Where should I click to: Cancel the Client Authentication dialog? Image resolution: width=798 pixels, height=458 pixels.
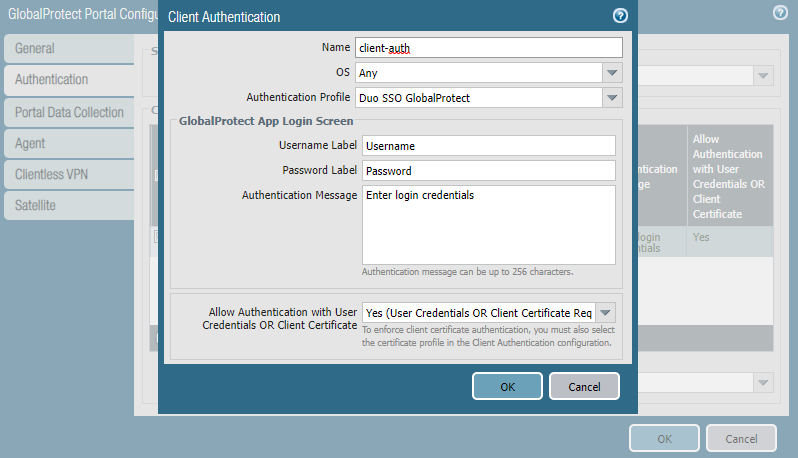click(584, 386)
